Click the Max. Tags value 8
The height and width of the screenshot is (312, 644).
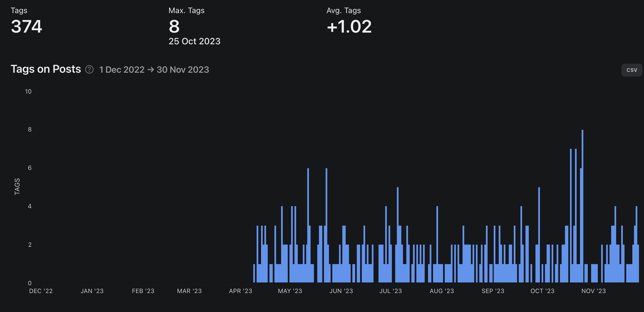[x=174, y=27]
